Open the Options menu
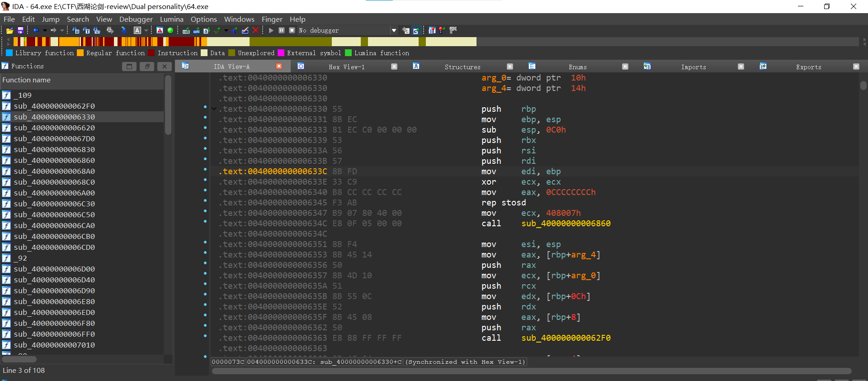868x381 pixels. pos(204,19)
